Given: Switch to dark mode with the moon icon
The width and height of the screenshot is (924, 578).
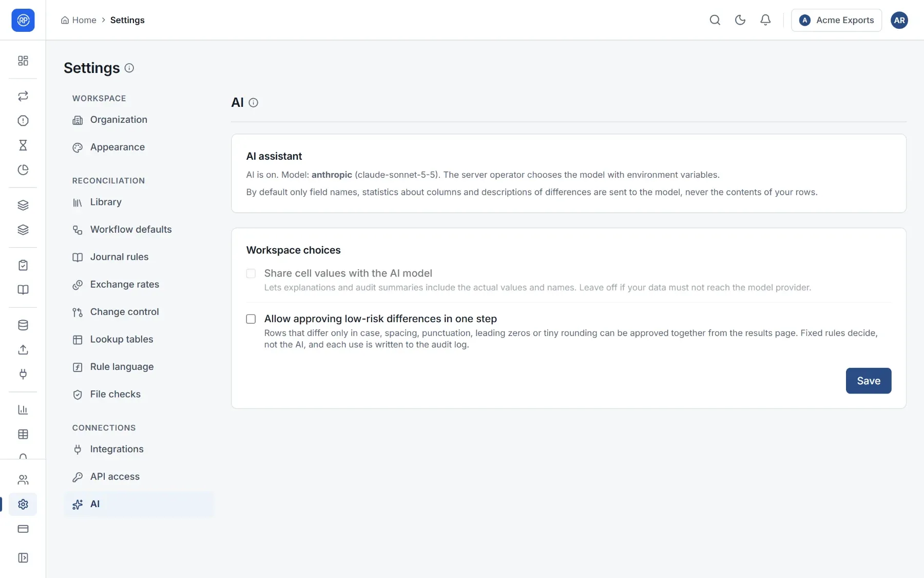Looking at the screenshot, I should click(x=740, y=20).
